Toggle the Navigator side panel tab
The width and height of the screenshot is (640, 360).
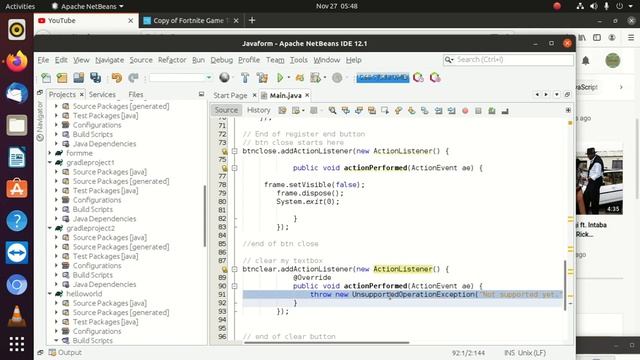click(40, 121)
